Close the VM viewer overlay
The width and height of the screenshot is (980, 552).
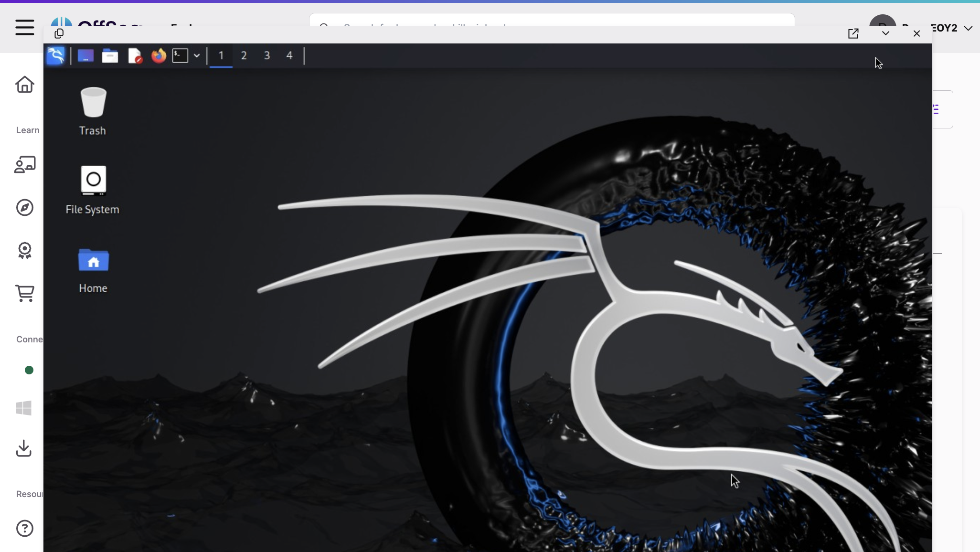[x=916, y=33]
